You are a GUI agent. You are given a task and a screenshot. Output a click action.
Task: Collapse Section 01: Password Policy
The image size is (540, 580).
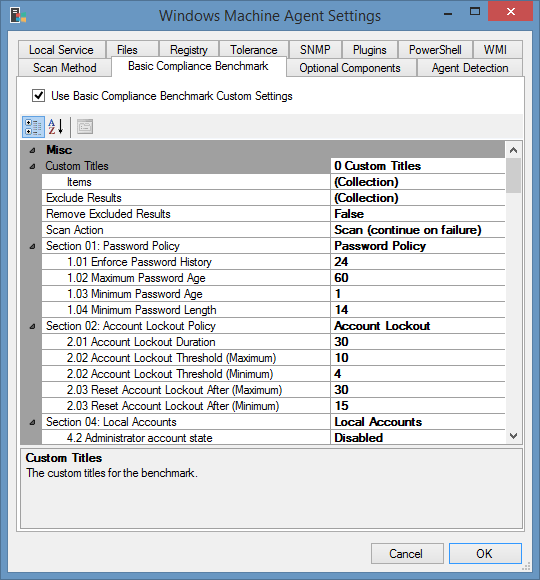(x=33, y=246)
